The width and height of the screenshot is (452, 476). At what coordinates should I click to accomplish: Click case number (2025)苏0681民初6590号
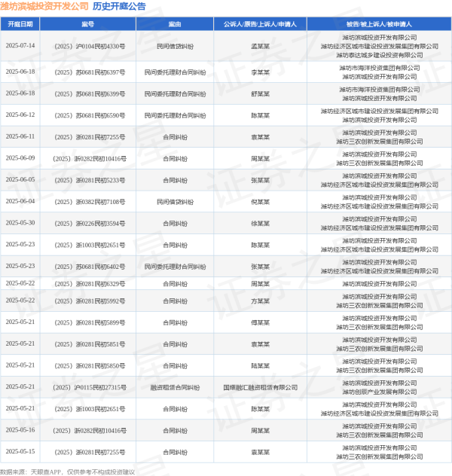point(90,115)
